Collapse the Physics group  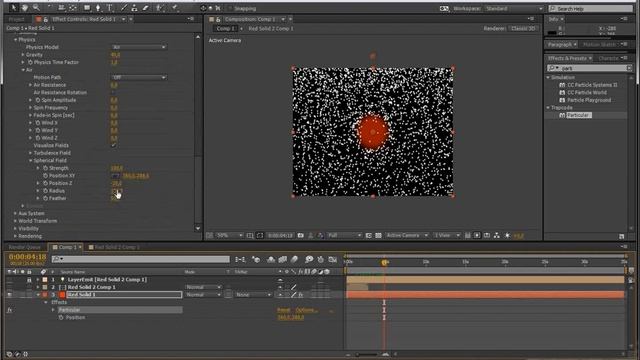[x=16, y=40]
